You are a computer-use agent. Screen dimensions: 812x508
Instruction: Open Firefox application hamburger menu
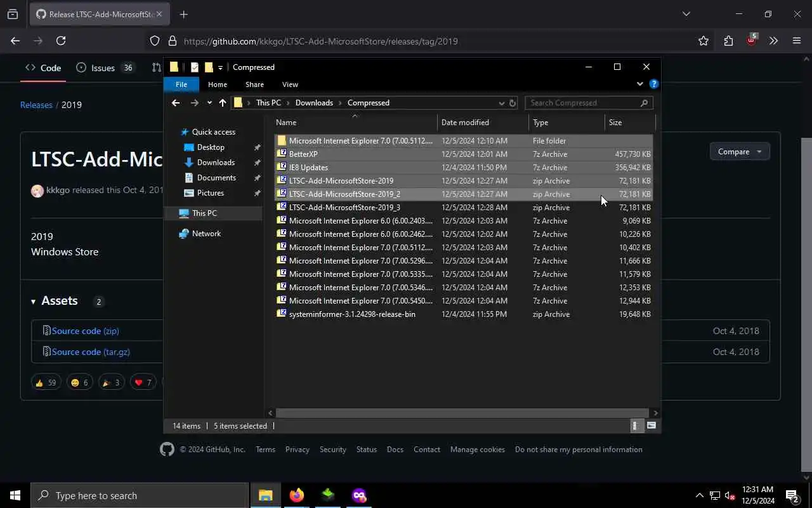pyautogui.click(x=797, y=41)
